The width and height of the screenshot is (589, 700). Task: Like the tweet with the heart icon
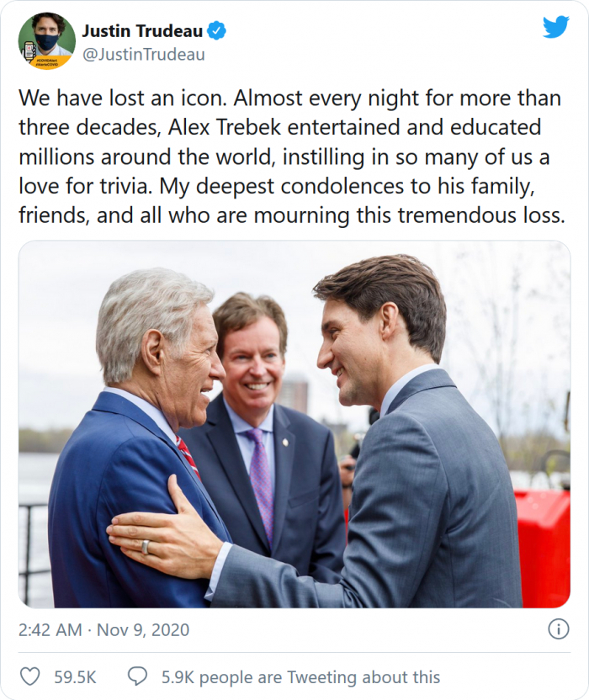[x=29, y=676]
